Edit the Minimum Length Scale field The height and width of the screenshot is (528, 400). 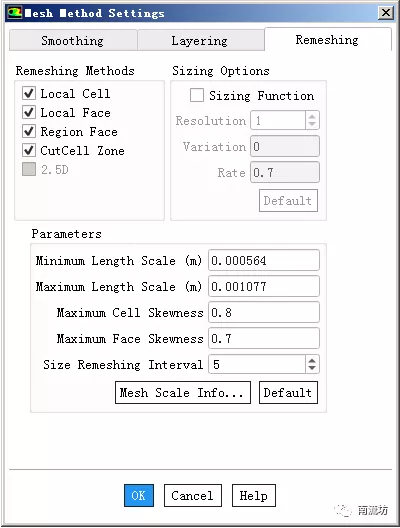coord(264,260)
